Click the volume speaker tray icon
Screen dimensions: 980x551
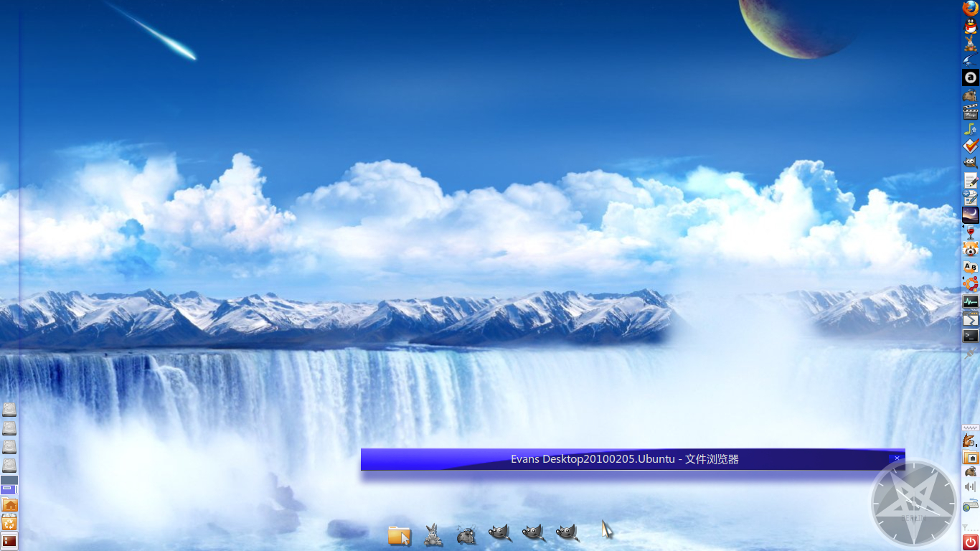point(971,487)
